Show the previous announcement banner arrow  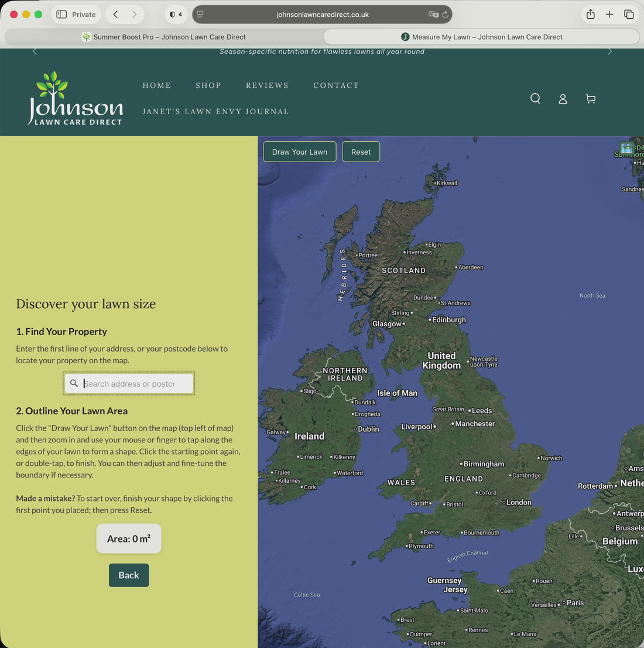coord(35,52)
